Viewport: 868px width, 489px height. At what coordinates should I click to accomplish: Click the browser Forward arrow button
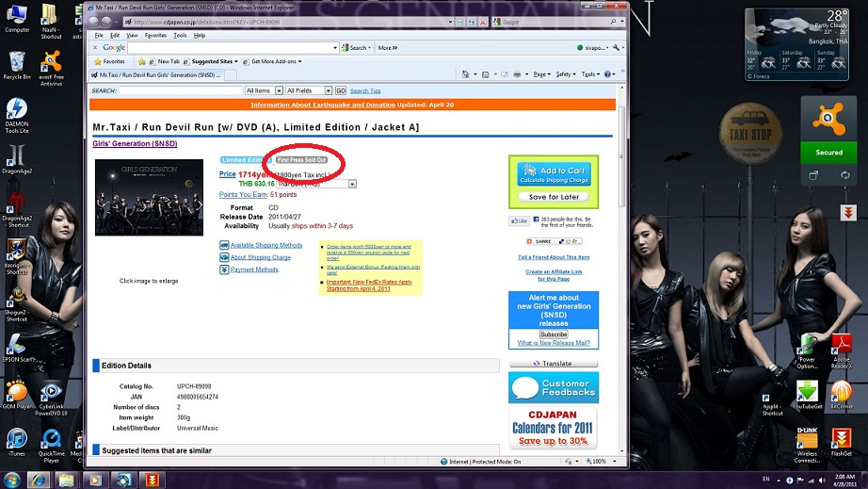[106, 22]
